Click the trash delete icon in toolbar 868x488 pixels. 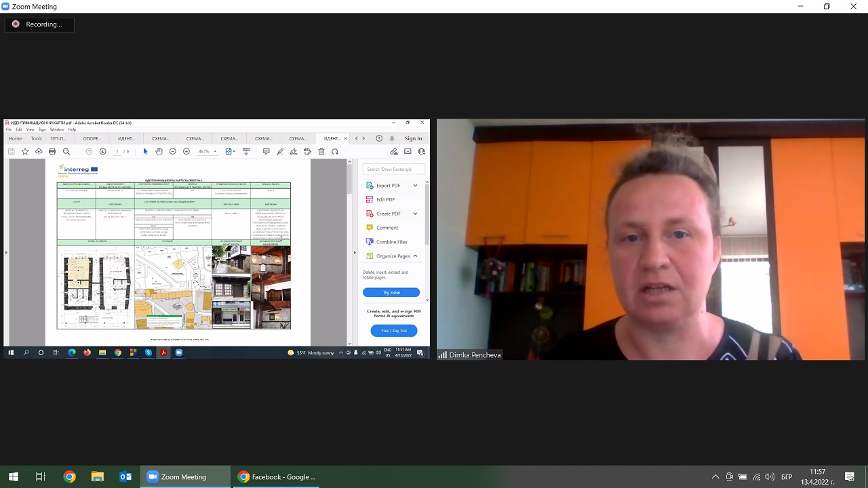pyautogui.click(x=321, y=151)
